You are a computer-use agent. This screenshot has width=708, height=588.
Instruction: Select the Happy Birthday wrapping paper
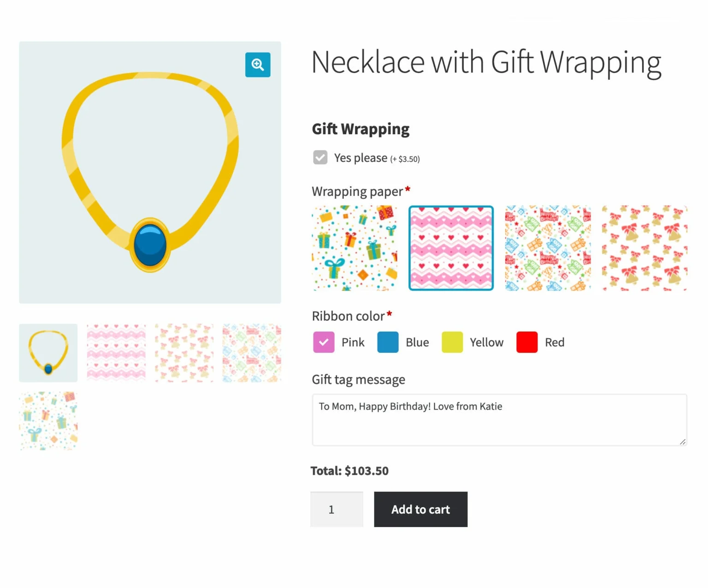point(547,248)
